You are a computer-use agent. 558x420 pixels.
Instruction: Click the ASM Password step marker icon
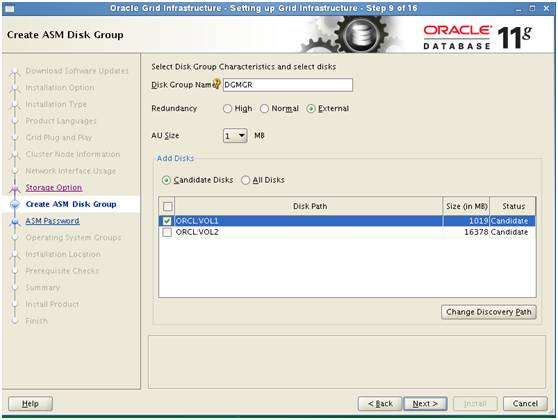coord(15,222)
